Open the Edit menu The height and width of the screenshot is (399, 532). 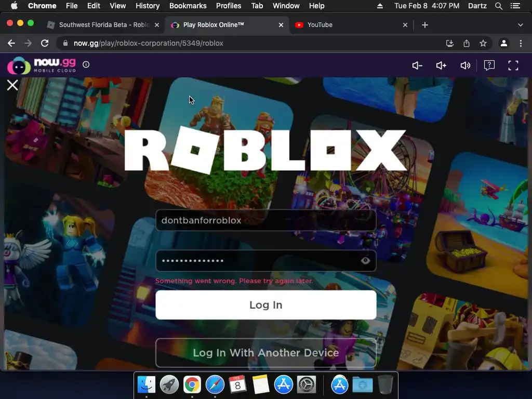coord(94,6)
